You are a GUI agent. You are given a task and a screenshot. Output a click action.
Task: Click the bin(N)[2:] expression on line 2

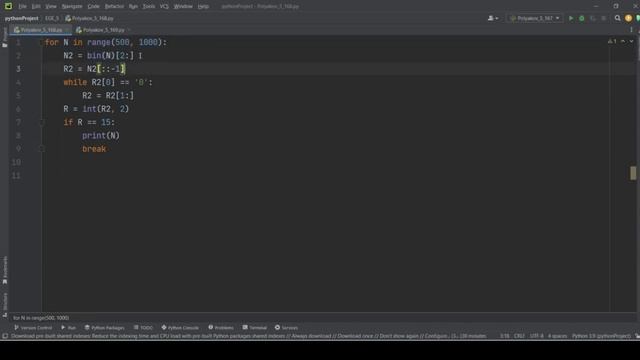coord(110,56)
